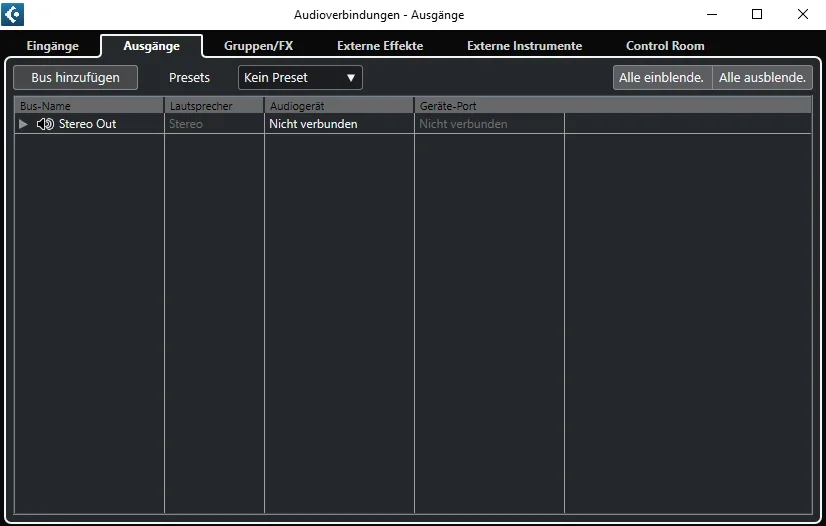Image resolution: width=826 pixels, height=526 pixels.
Task: Click the Audiogerät column header
Action: pyautogui.click(x=339, y=106)
